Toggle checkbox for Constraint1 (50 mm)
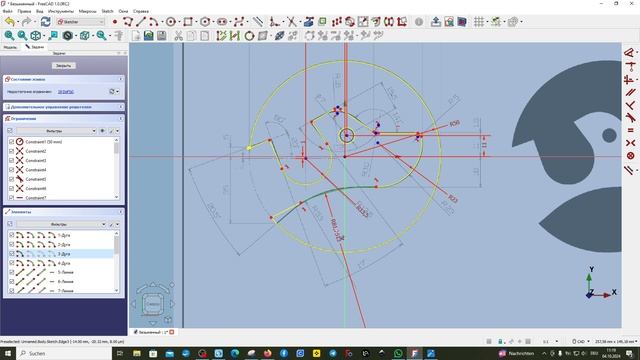The width and height of the screenshot is (640, 360). [x=11, y=142]
